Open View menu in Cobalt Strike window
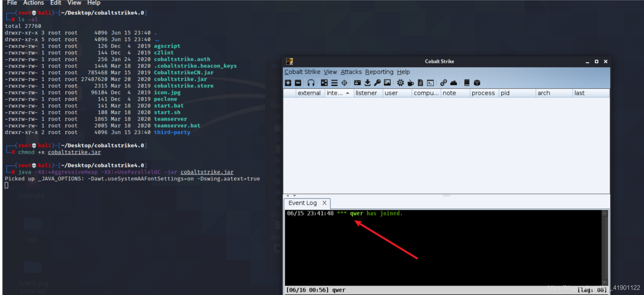The height and width of the screenshot is (295, 644). tap(330, 72)
